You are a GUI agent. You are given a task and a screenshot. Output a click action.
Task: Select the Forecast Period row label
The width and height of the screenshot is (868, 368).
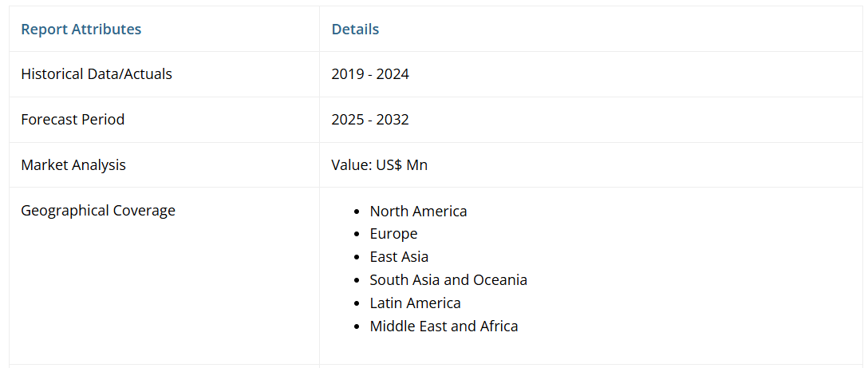(73, 120)
